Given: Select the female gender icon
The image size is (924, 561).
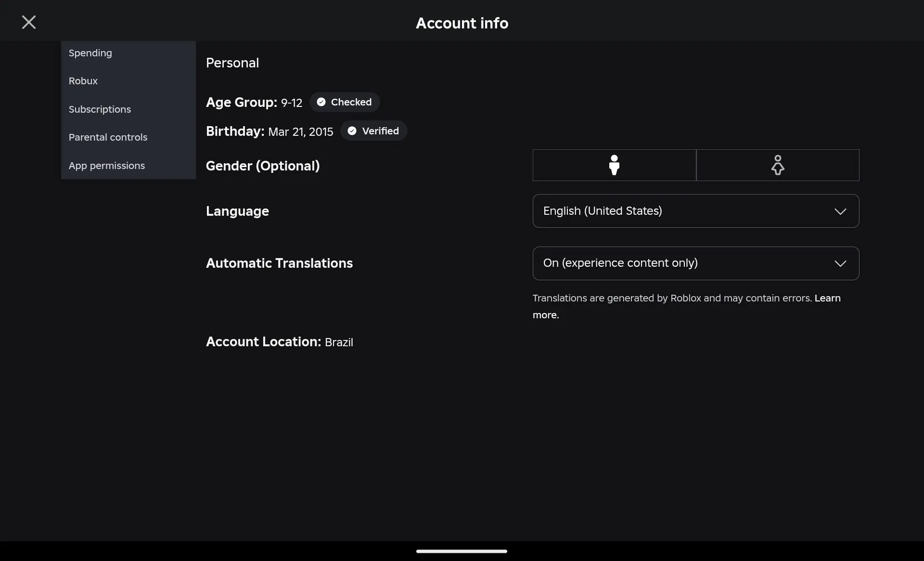Looking at the screenshot, I should pyautogui.click(x=778, y=165).
